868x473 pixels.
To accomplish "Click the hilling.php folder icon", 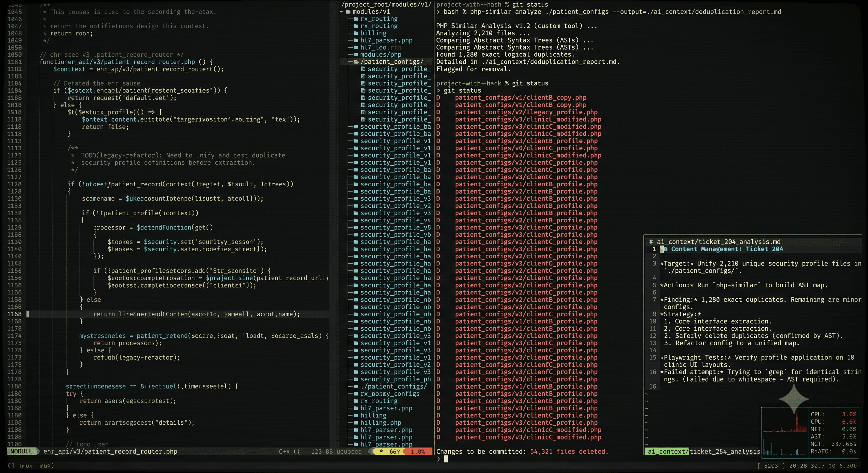I will [x=355, y=422].
